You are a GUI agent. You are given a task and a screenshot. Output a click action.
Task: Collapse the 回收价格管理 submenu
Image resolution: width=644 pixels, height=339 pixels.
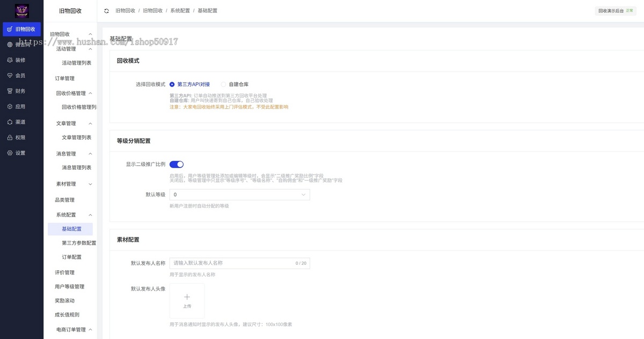tap(90, 93)
